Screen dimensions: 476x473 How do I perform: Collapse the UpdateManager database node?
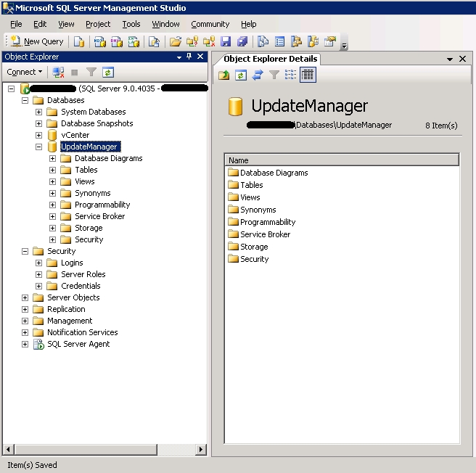pos(39,147)
